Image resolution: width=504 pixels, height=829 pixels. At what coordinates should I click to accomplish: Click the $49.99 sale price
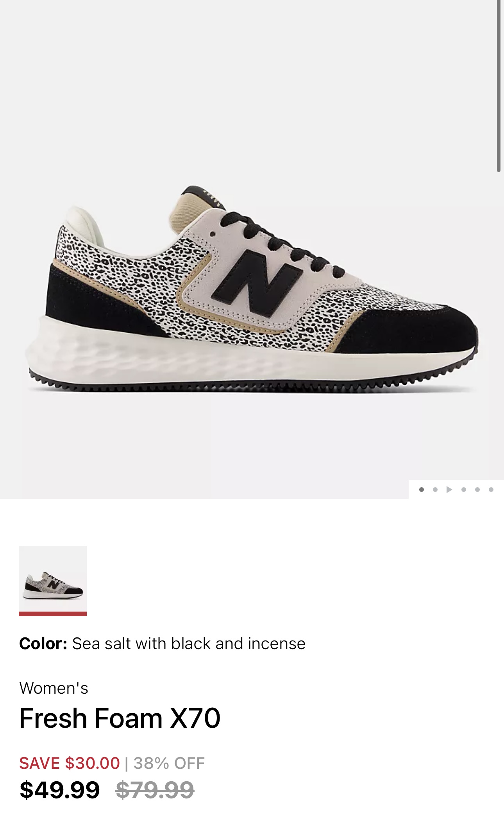[x=60, y=790]
